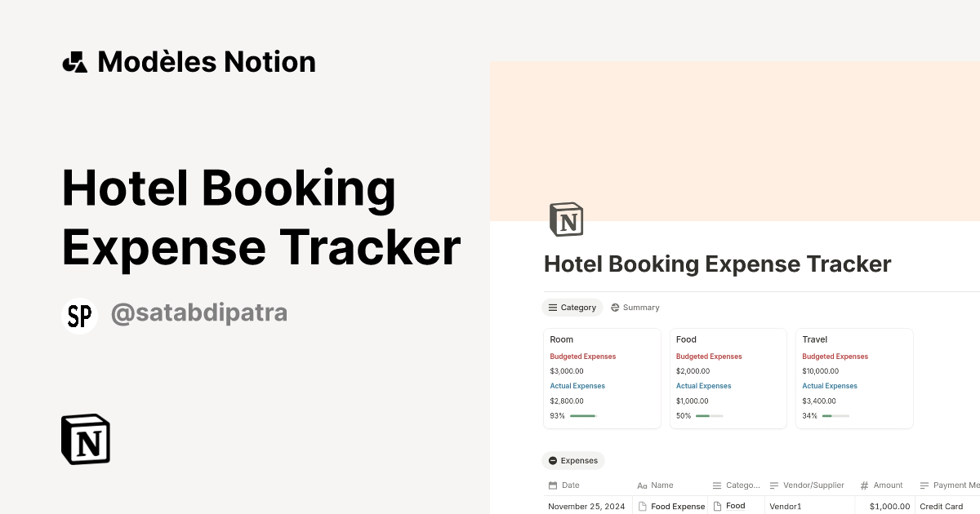980x514 pixels.
Task: Click the SP avatar icon
Action: pyautogui.click(x=79, y=316)
